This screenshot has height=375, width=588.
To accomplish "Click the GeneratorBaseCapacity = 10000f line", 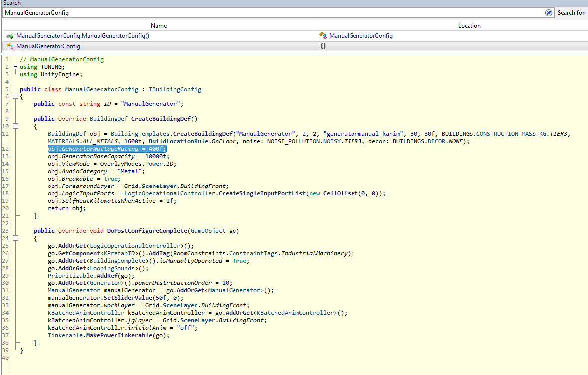I will pos(109,156).
